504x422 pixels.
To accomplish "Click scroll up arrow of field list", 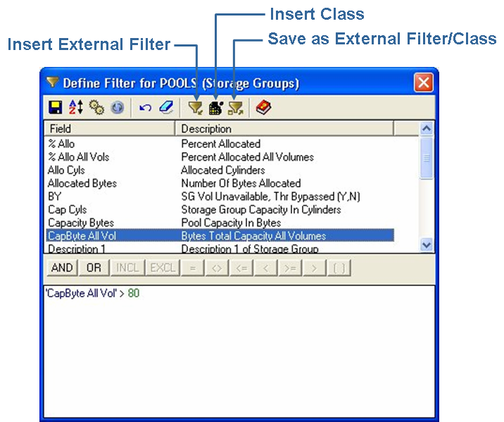I will coord(427,129).
